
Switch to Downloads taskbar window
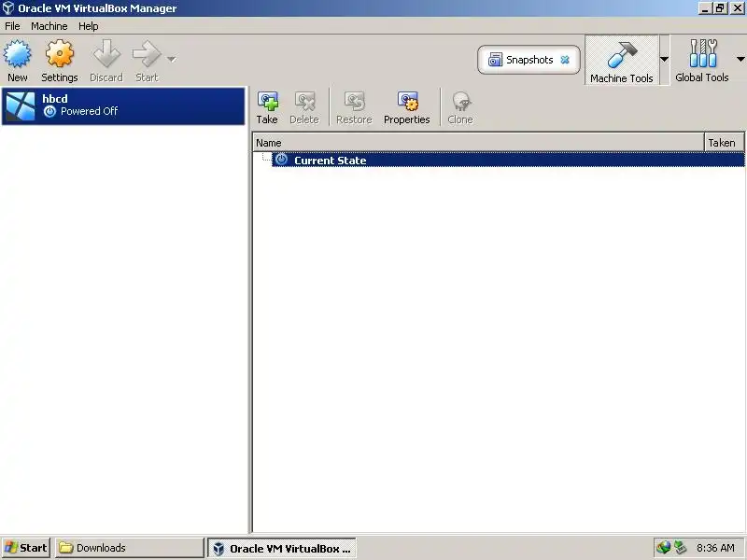click(x=129, y=548)
